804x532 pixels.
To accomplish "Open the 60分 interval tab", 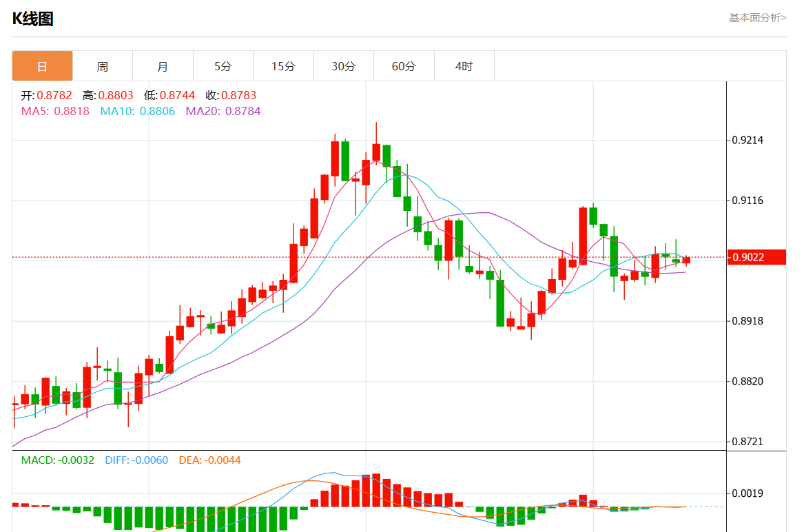I will tap(404, 66).
